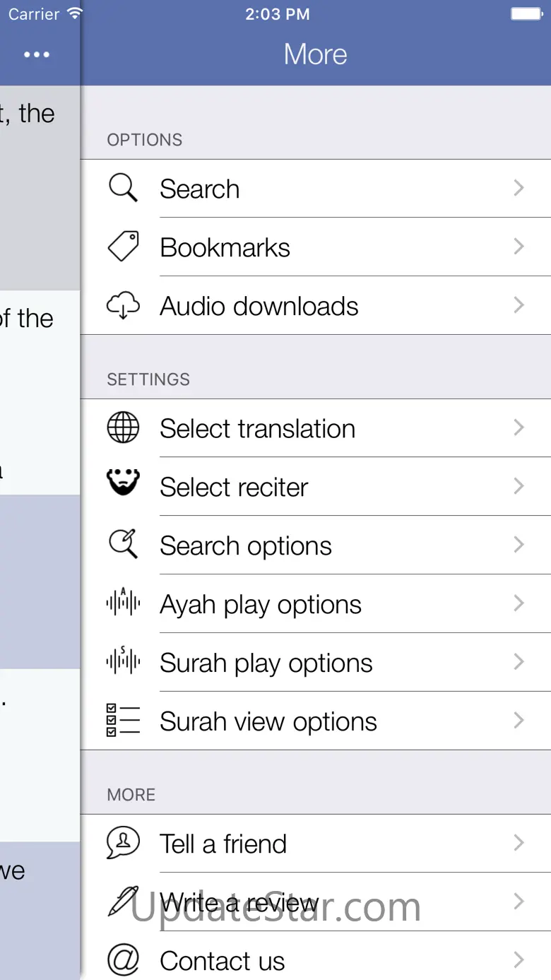Open the Contact us label
Screen dimensions: 551x980
222,961
